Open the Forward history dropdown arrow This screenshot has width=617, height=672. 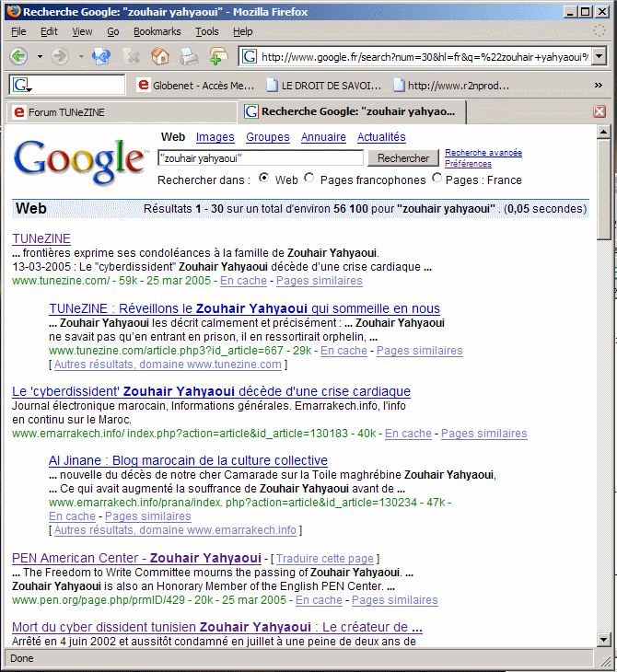pos(81,56)
